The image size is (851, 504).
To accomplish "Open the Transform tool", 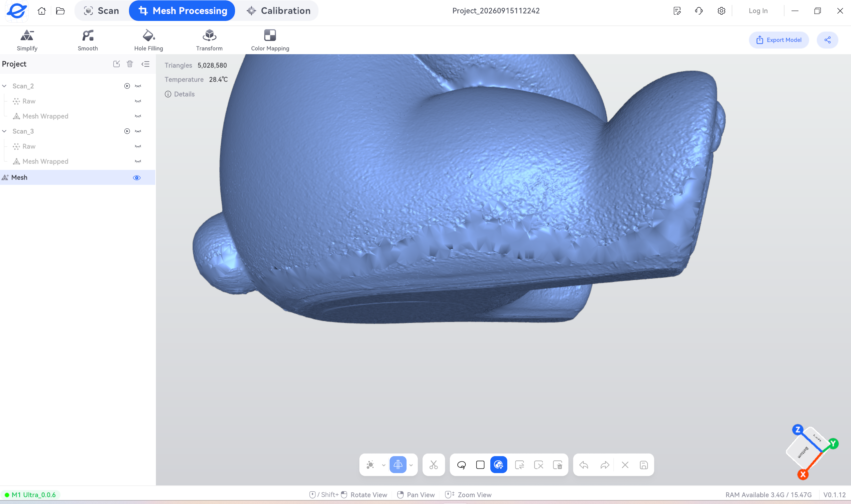I will [209, 40].
